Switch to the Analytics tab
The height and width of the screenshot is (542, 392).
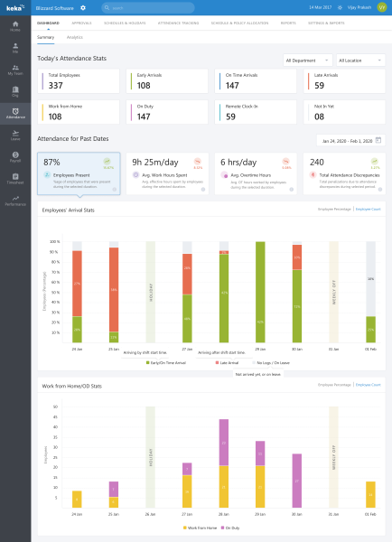click(x=75, y=37)
